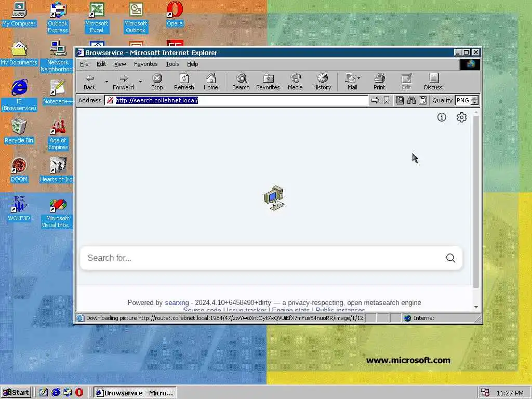Viewport: 532px width, 399px height.
Task: Click the Go arrow next to address bar
Action: click(x=375, y=100)
